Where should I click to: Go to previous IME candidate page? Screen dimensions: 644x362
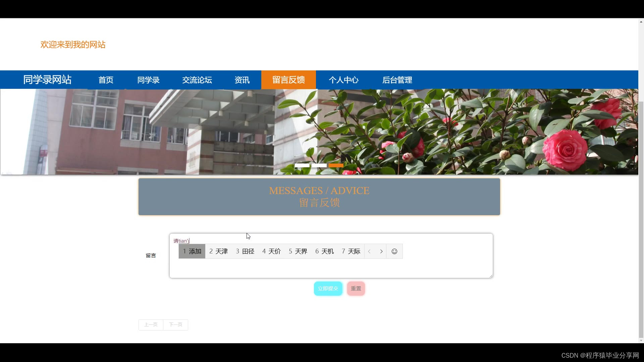(x=369, y=251)
